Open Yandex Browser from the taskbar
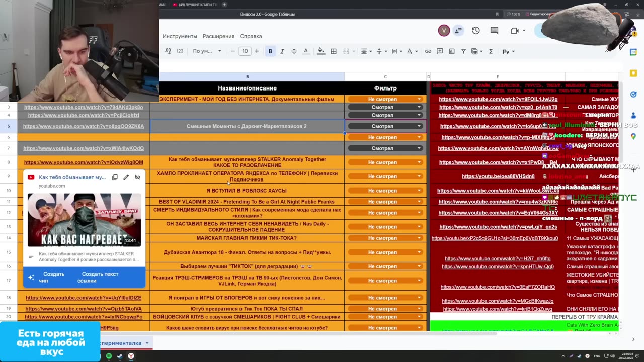Viewport: 644px width, 362px height. pyautogui.click(x=131, y=356)
